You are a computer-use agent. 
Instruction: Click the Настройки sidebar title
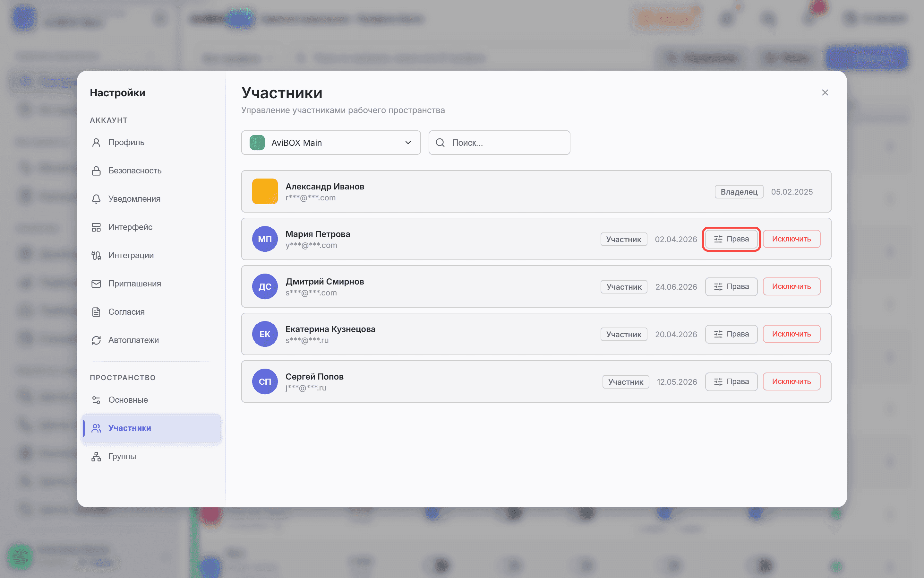tap(118, 93)
